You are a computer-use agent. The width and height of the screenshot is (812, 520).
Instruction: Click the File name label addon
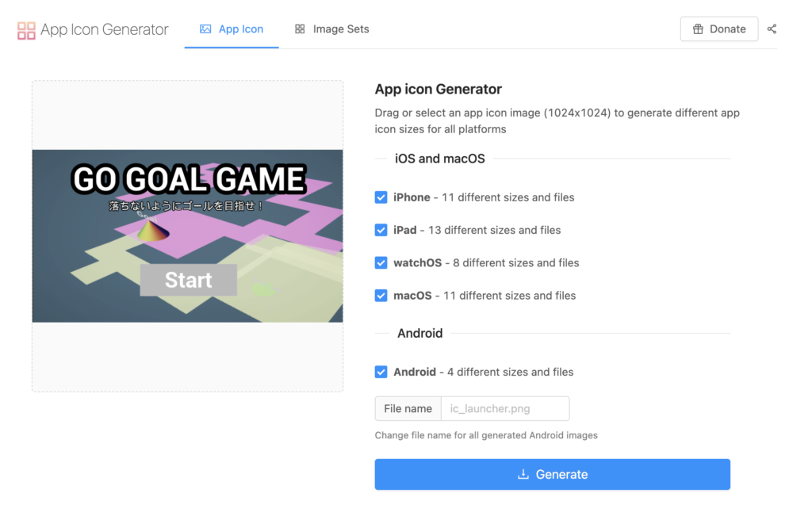[x=408, y=409]
